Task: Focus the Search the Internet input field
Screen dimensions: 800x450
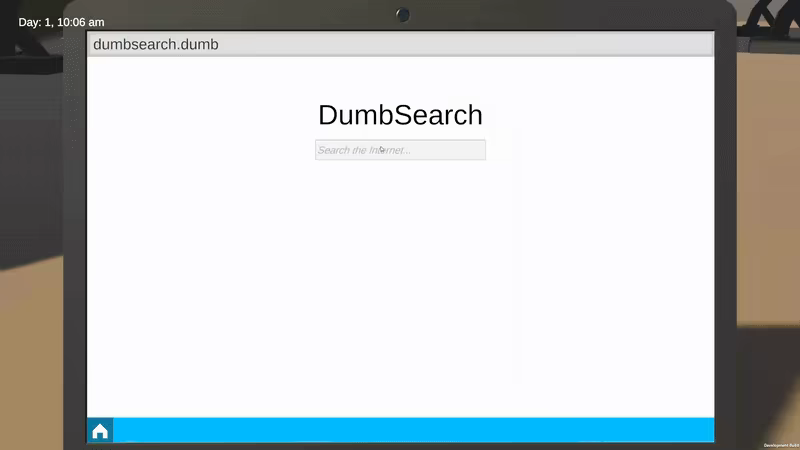Action: [400, 150]
